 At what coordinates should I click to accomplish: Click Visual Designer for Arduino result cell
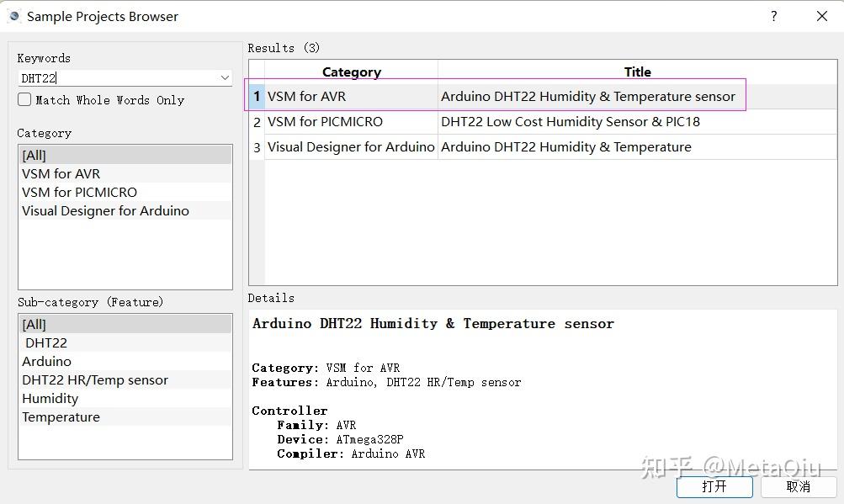pyautogui.click(x=352, y=147)
